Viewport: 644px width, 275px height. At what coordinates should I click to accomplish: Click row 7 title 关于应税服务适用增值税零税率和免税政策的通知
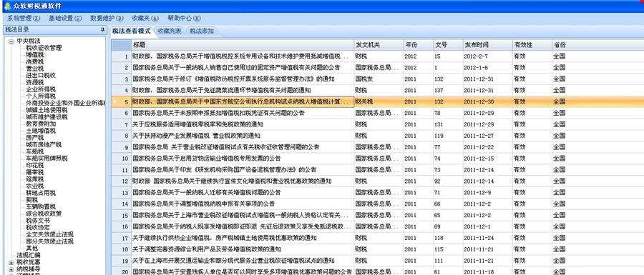243,124
